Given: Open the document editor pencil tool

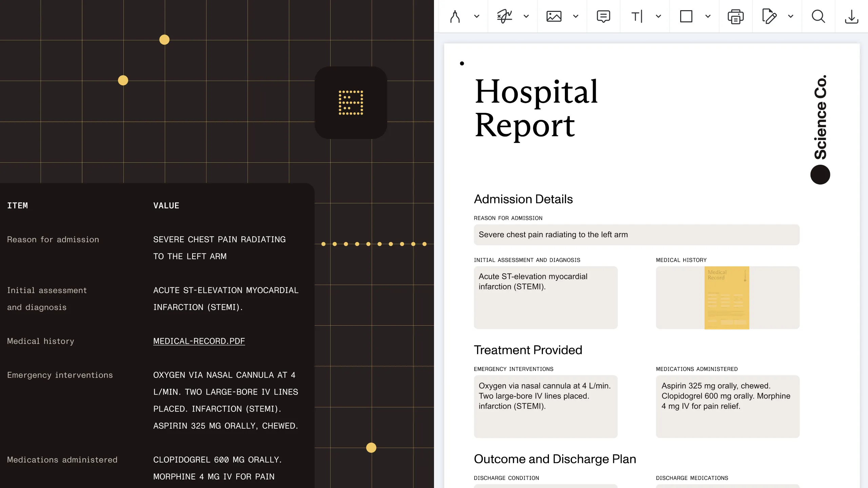Looking at the screenshot, I should click(769, 16).
